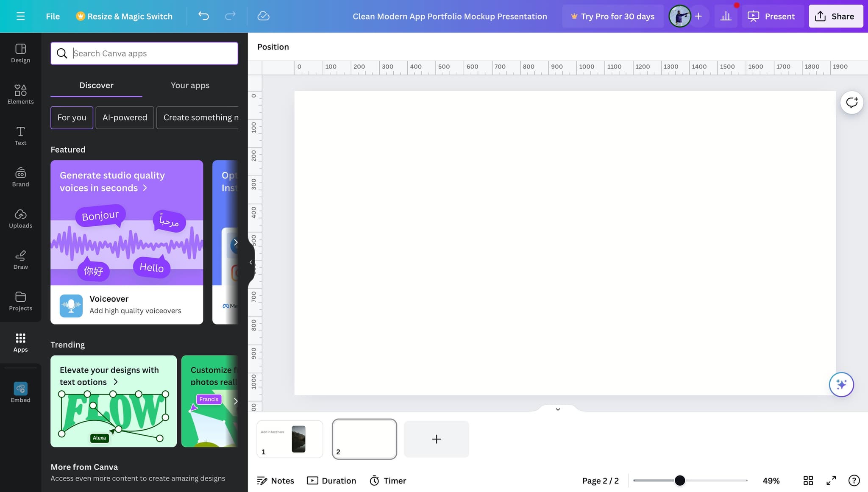The width and height of the screenshot is (868, 492).
Task: Click the Share button
Action: tap(835, 16)
